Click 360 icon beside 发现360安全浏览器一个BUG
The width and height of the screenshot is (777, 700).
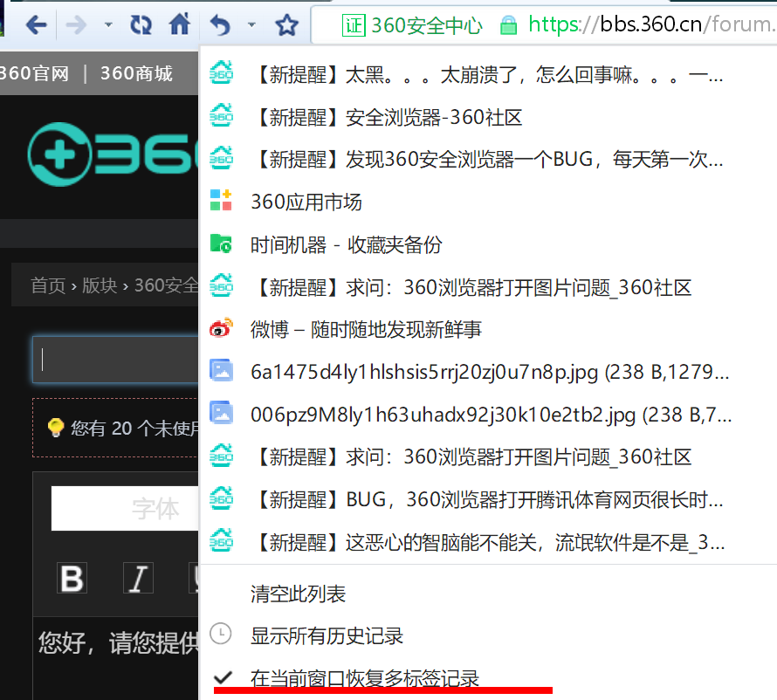tap(221, 157)
